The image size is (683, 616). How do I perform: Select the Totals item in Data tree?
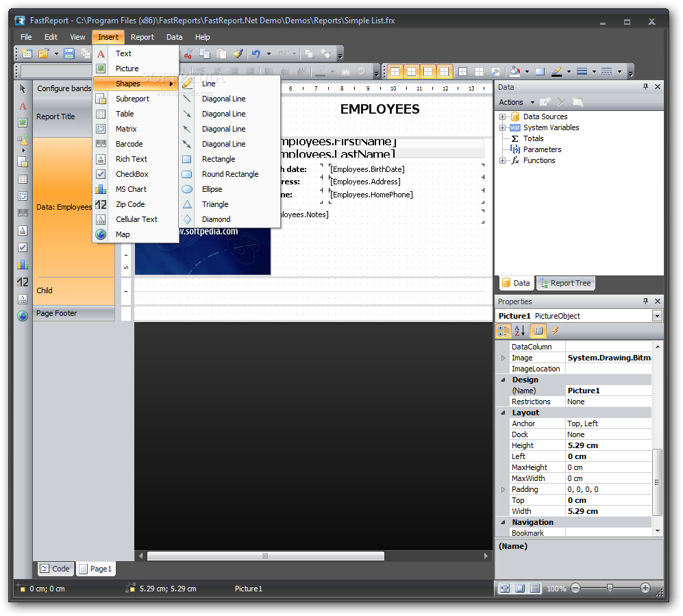(533, 138)
